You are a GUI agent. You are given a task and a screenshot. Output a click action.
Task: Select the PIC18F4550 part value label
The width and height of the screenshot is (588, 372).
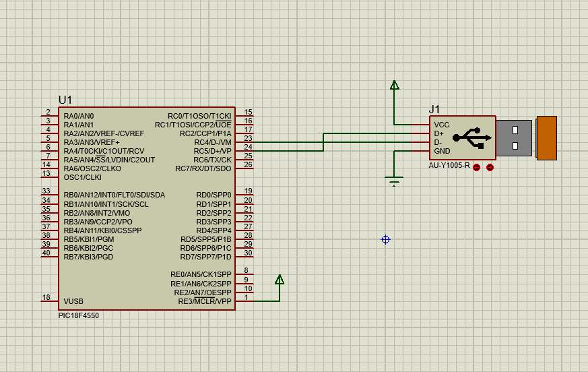click(x=78, y=315)
